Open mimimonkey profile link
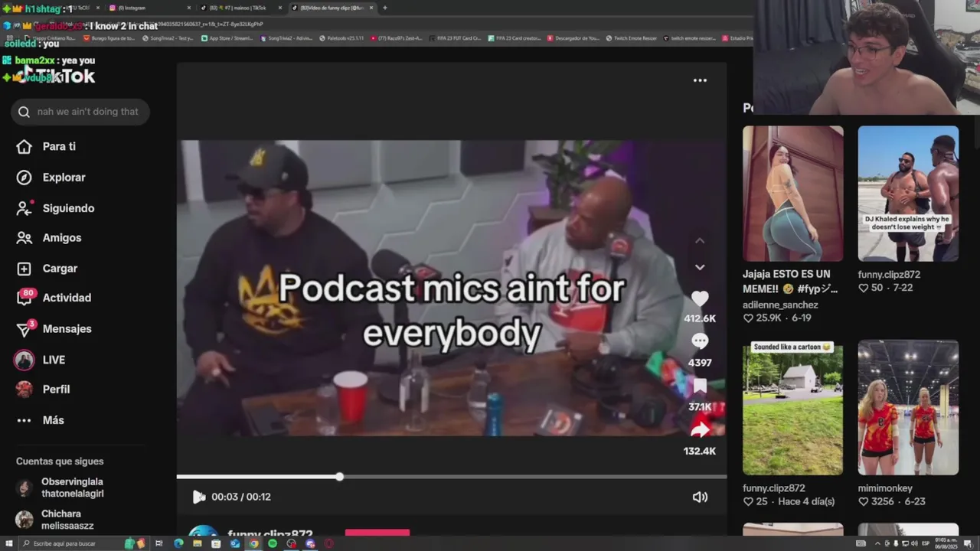 point(885,488)
